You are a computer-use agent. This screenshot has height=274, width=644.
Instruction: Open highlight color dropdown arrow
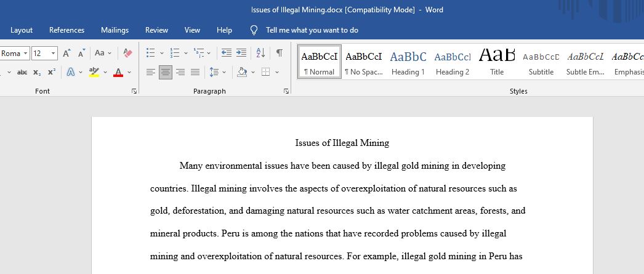(x=105, y=72)
